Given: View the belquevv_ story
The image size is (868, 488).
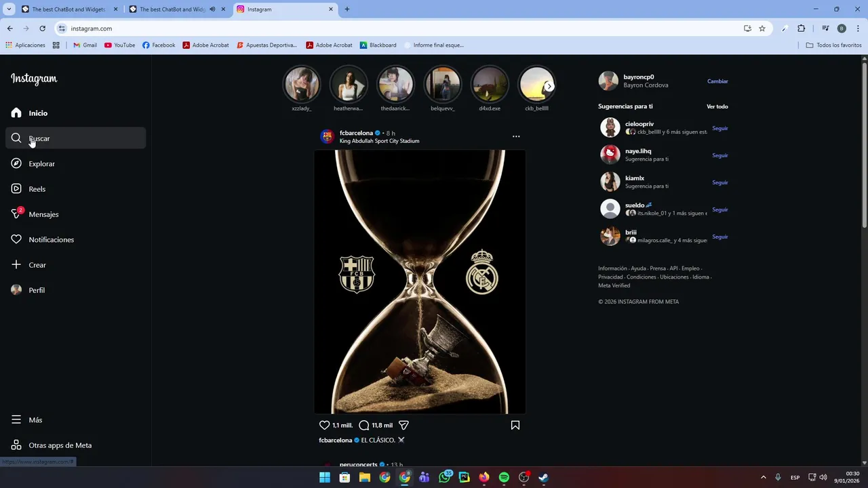Looking at the screenshot, I should pos(442,85).
